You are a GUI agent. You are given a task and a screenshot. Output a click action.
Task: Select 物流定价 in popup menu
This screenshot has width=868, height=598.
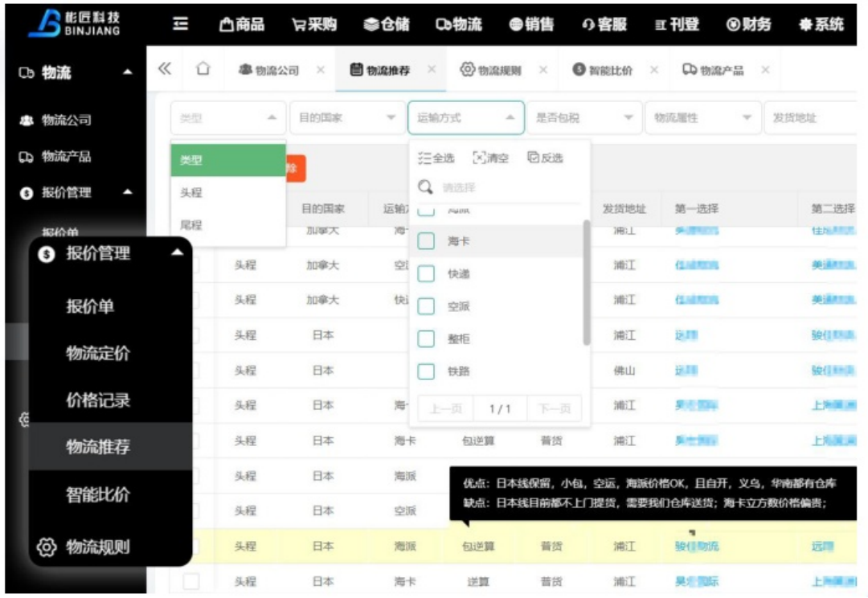coord(98,353)
